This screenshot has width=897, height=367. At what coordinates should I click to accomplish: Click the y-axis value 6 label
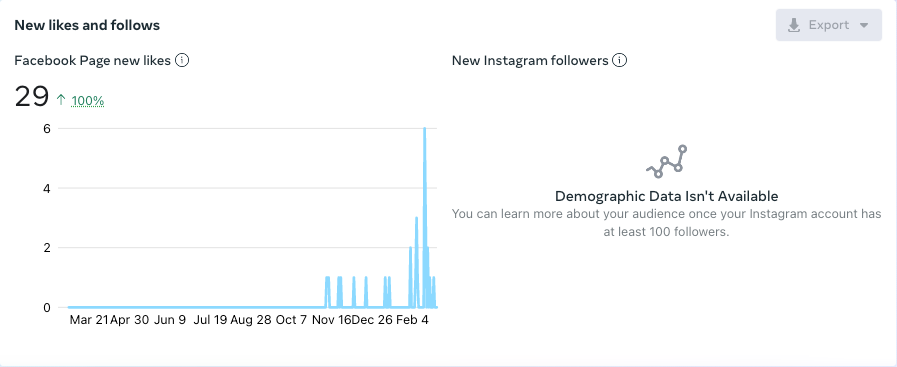click(x=47, y=129)
